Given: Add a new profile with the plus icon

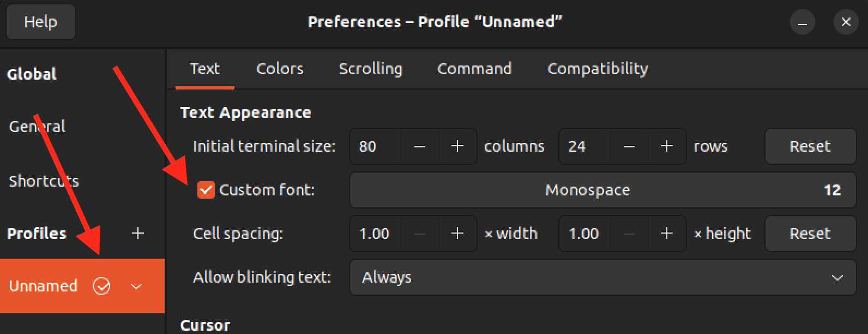Looking at the screenshot, I should [137, 234].
